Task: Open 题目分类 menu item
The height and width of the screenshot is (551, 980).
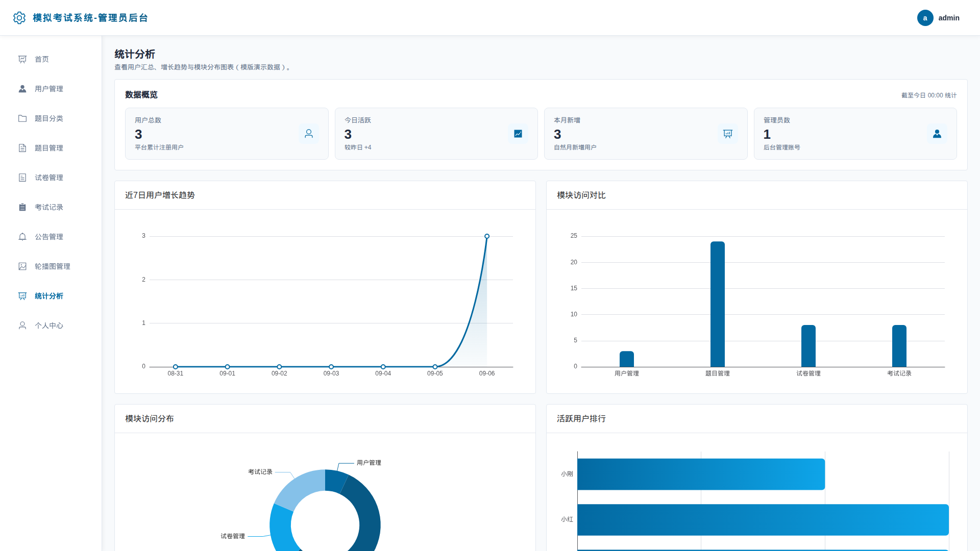Action: [x=51, y=118]
